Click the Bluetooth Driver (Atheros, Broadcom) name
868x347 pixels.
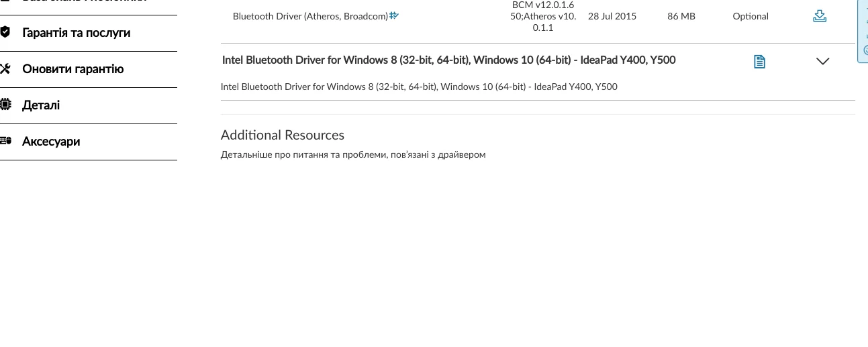pyautogui.click(x=310, y=16)
